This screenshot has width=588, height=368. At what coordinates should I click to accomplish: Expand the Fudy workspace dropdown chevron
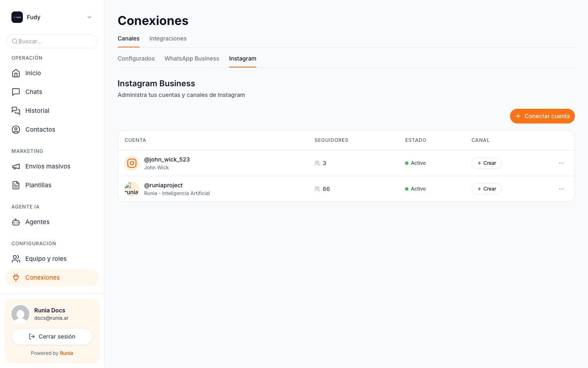pyautogui.click(x=89, y=17)
